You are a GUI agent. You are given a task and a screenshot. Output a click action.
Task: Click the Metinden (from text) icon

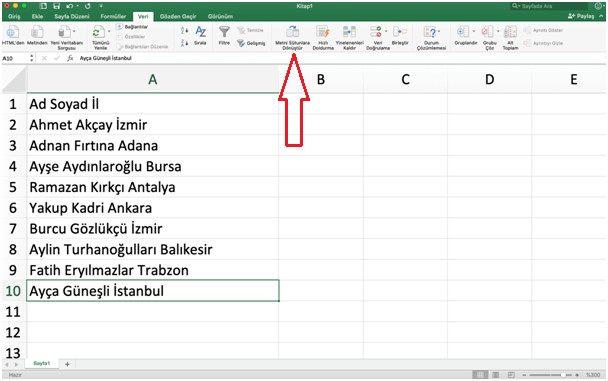tap(37, 32)
